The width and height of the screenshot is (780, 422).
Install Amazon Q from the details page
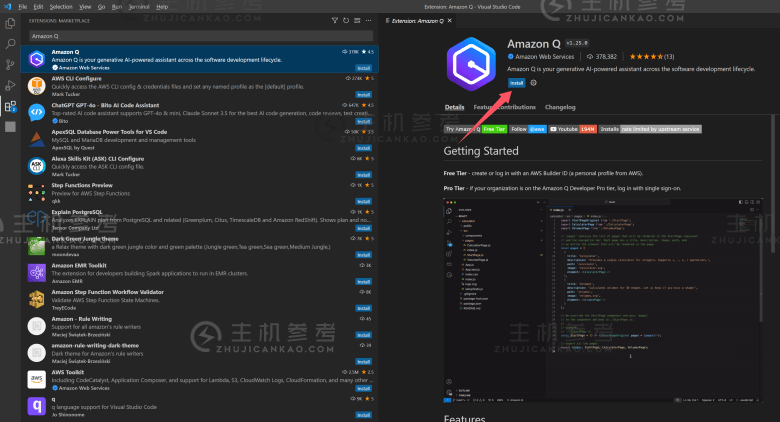pos(516,83)
